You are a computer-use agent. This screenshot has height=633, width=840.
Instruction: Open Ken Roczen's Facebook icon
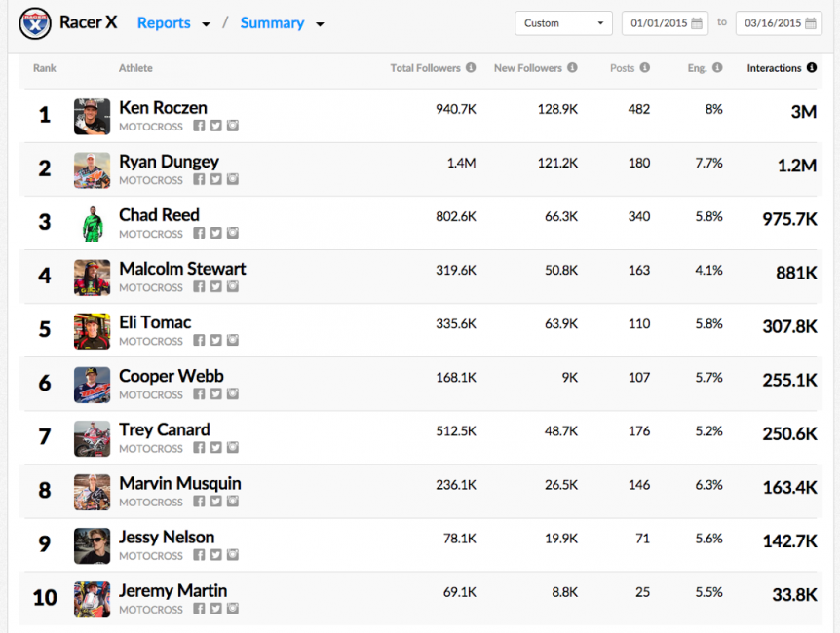coord(199,126)
